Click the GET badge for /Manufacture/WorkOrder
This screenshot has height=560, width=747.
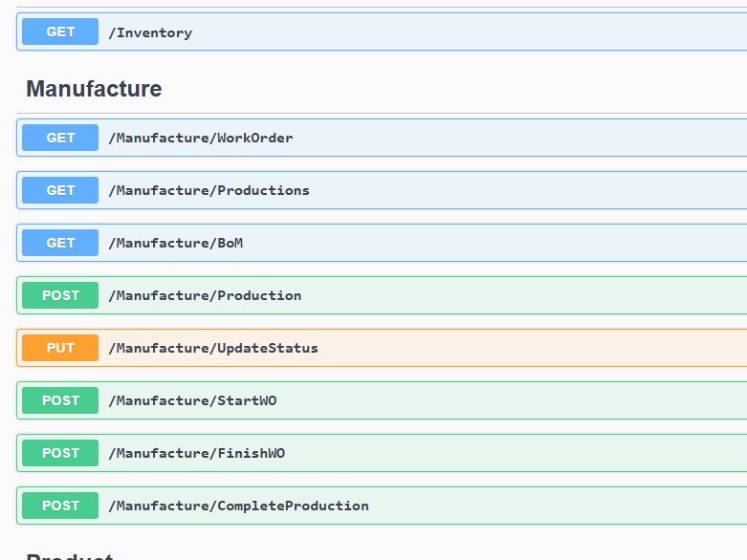coord(60,138)
